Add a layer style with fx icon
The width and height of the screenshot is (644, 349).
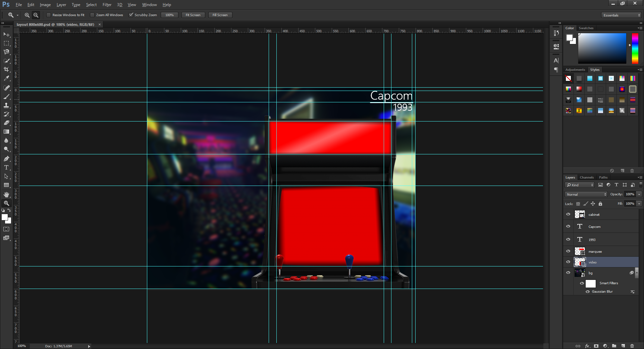pyautogui.click(x=587, y=346)
